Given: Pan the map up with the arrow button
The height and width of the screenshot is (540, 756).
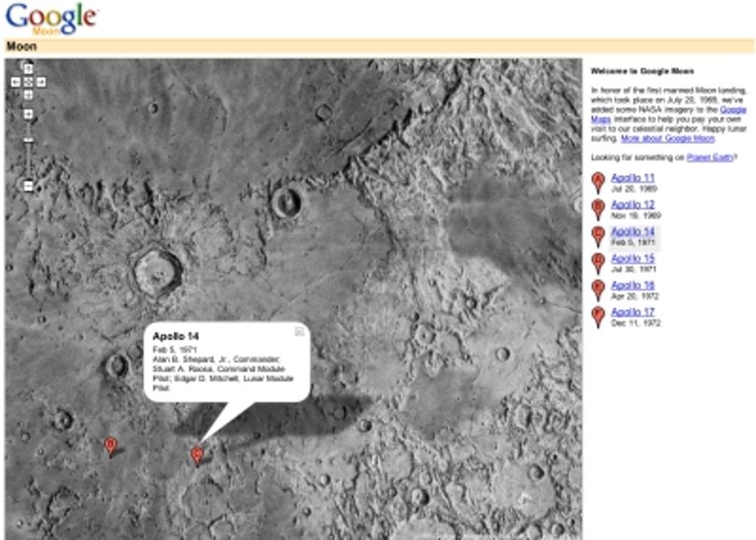Looking at the screenshot, I should point(28,69).
